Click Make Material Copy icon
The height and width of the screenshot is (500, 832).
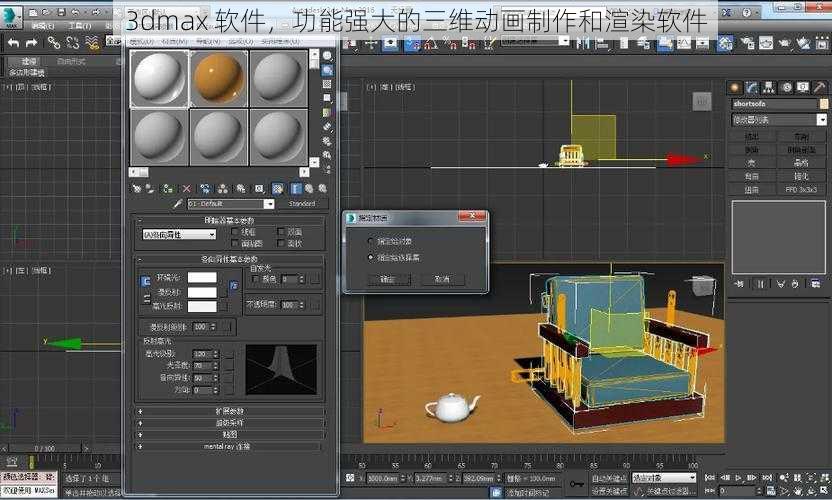205,188
